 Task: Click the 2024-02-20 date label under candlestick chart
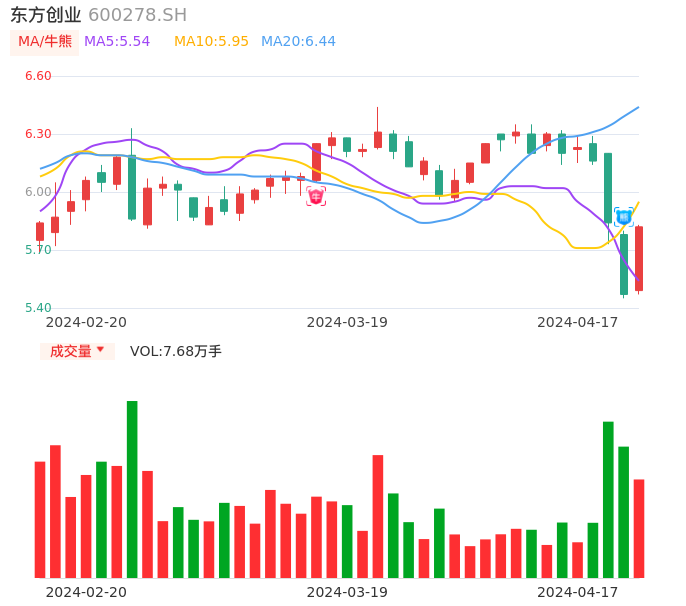[86, 322]
